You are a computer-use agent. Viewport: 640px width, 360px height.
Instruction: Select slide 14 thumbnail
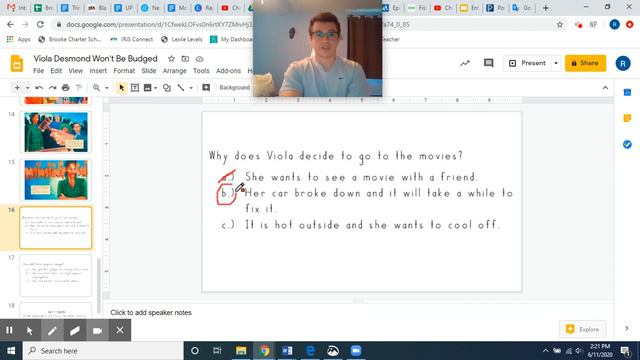coord(56,132)
